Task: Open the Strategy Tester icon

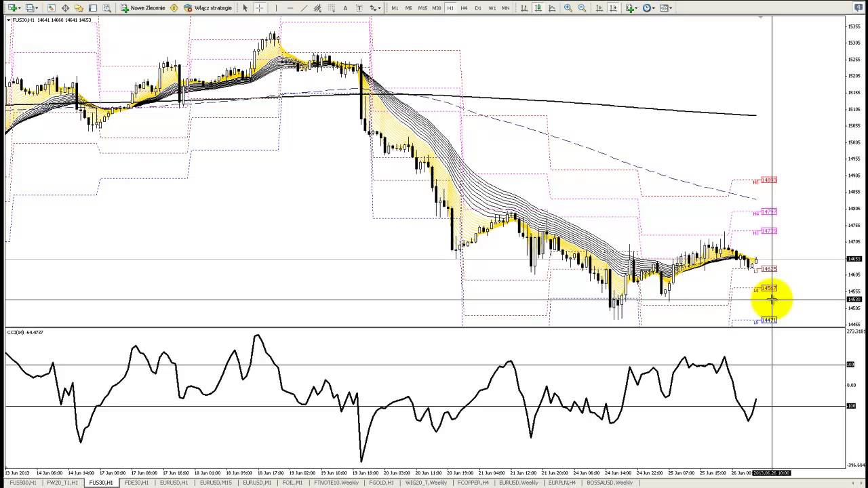Action: click(107, 8)
